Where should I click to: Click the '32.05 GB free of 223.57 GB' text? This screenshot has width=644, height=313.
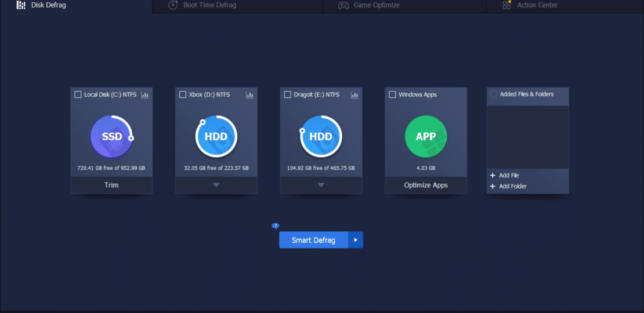[x=216, y=168]
